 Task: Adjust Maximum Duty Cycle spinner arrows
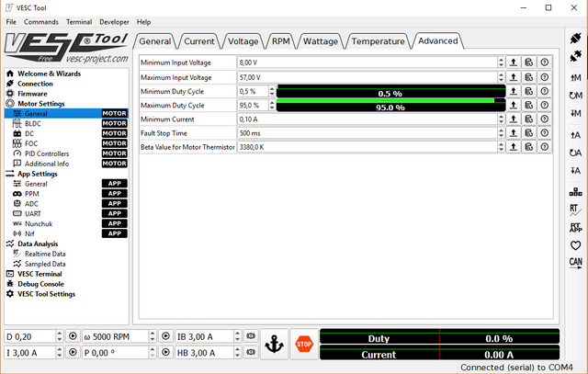point(272,105)
